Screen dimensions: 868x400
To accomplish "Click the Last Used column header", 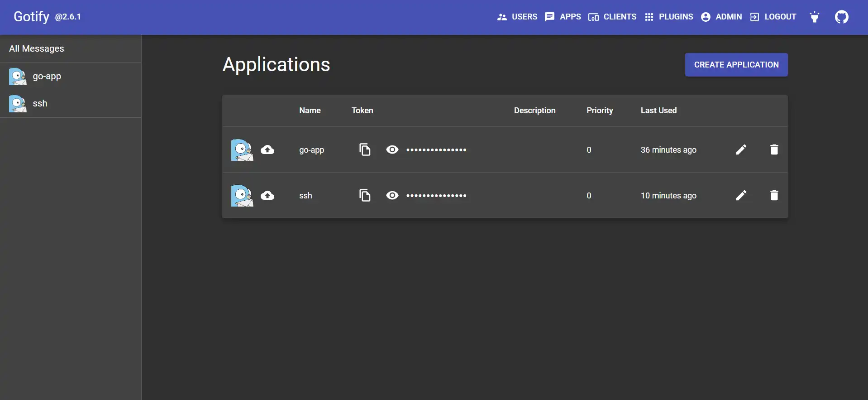I will point(658,111).
